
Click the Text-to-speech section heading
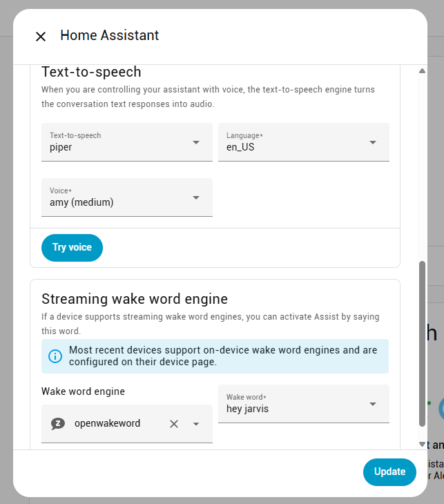91,72
